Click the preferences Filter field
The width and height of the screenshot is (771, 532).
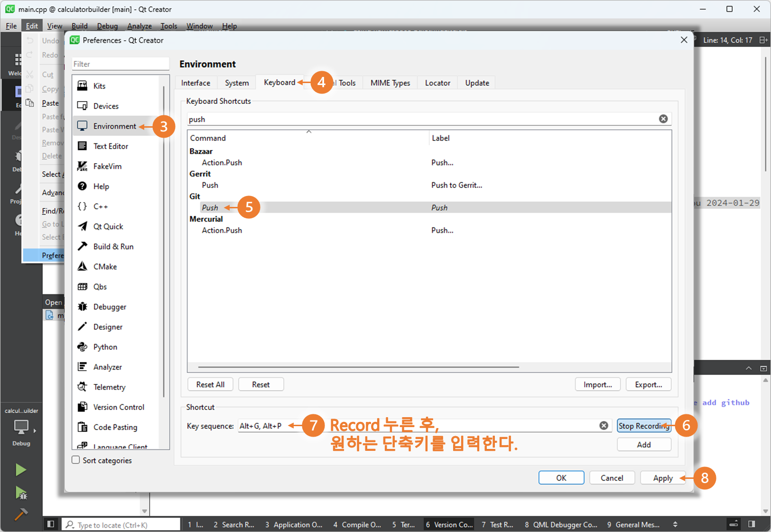click(x=121, y=64)
